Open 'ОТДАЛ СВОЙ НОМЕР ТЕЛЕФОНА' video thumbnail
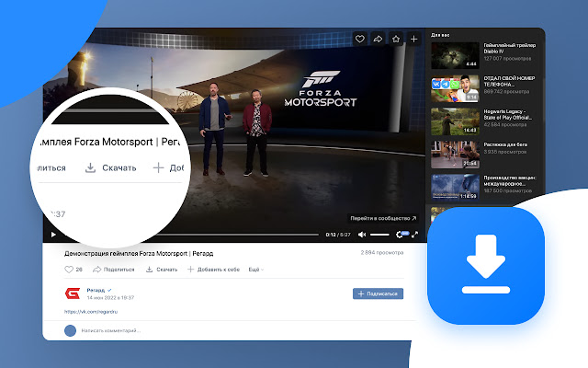Screen dimensions: 588x368 tap(455, 88)
